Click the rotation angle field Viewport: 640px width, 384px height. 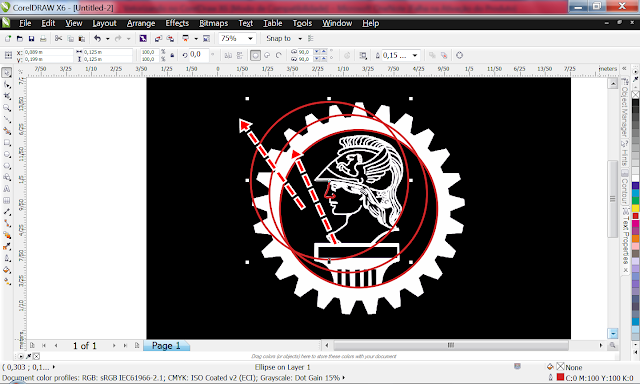(199, 55)
